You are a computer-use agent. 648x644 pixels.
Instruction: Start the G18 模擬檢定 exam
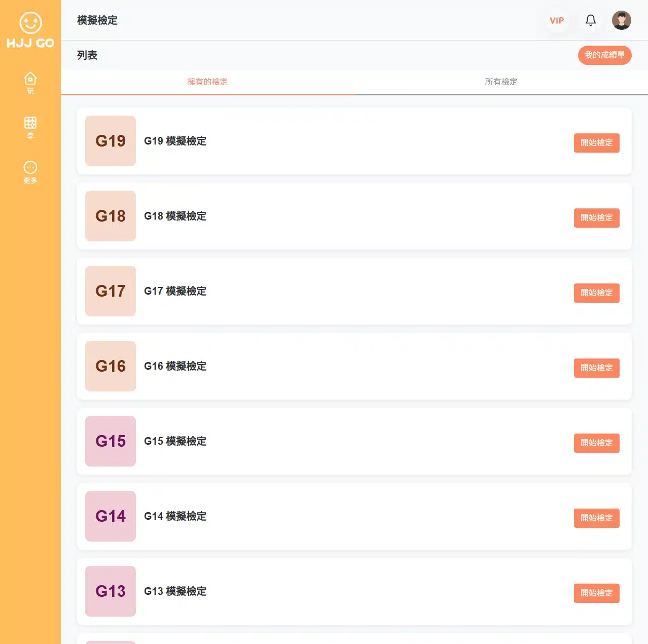(597, 218)
